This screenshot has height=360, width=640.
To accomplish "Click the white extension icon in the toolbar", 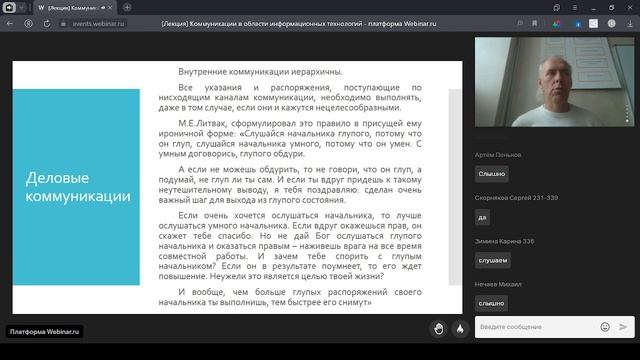I will [593, 24].
